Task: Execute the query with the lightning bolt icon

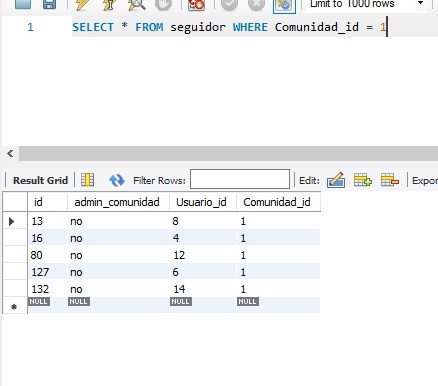Action: point(82,4)
